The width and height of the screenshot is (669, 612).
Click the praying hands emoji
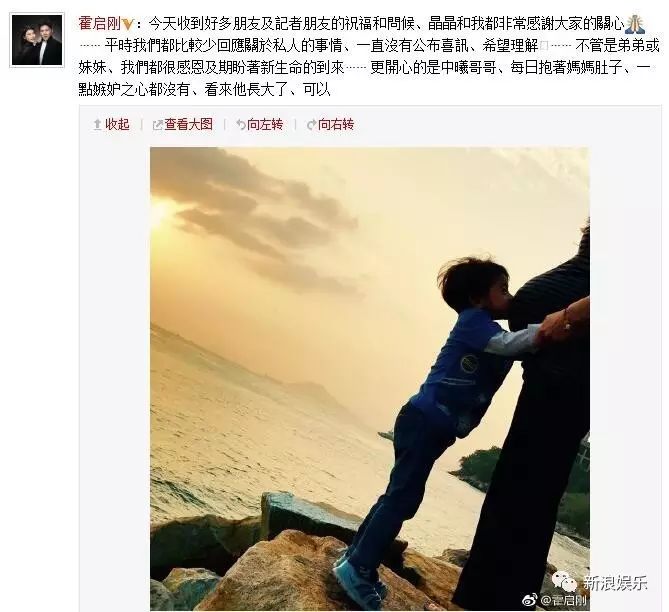[x=634, y=24]
